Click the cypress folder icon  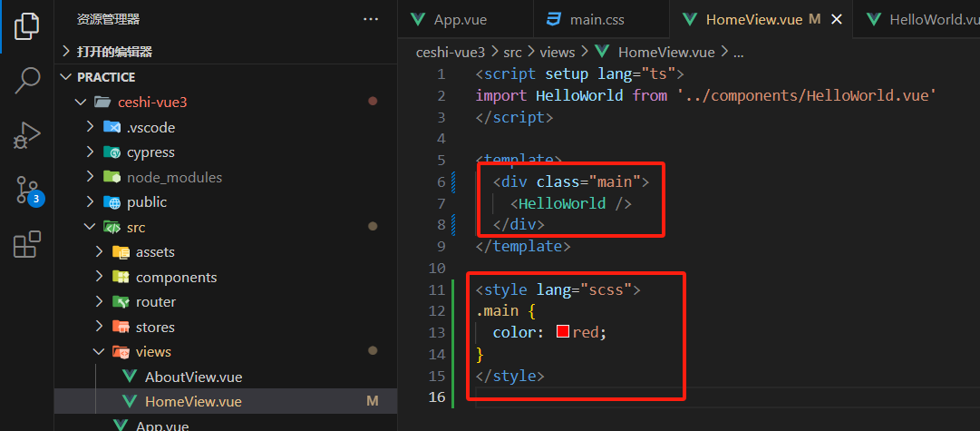pos(112,152)
